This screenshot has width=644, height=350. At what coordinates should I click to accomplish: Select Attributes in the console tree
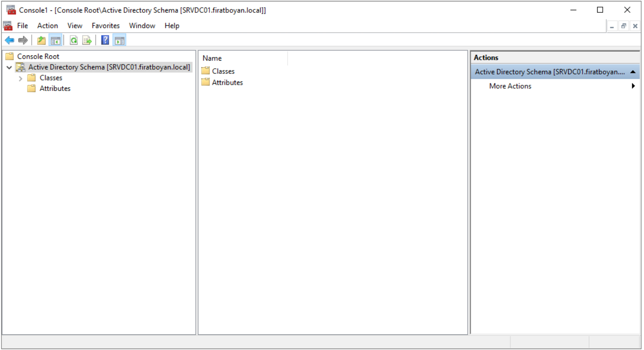click(x=55, y=89)
